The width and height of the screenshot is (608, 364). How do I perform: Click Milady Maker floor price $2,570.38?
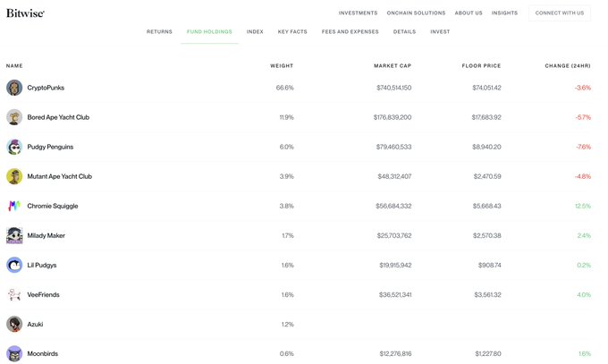pos(486,235)
